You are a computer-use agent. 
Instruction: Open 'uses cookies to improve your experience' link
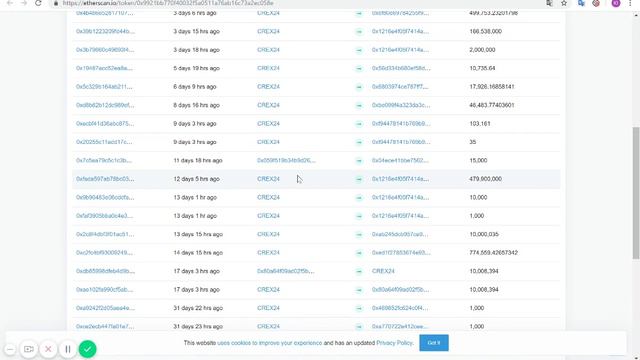tap(269, 343)
